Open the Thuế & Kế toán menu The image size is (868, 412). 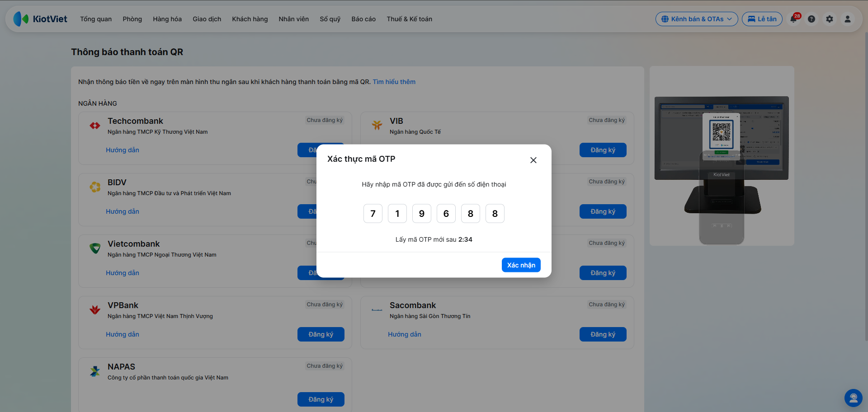tap(410, 19)
